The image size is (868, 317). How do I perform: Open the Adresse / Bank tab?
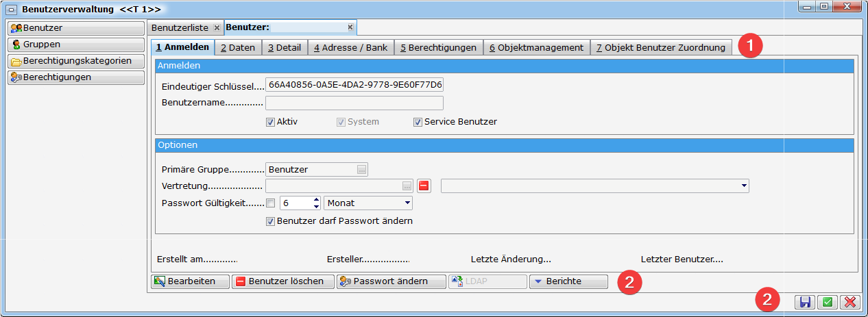coord(350,47)
